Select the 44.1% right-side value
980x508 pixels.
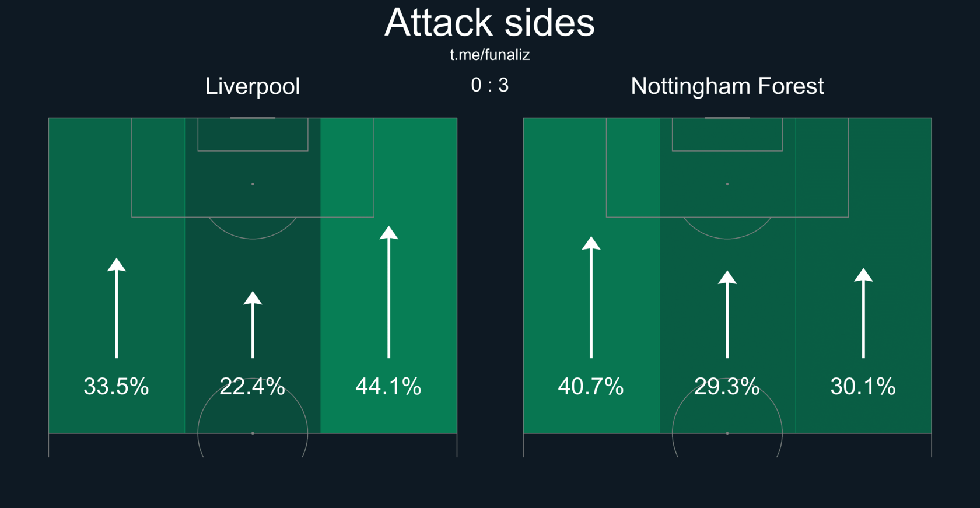click(388, 387)
